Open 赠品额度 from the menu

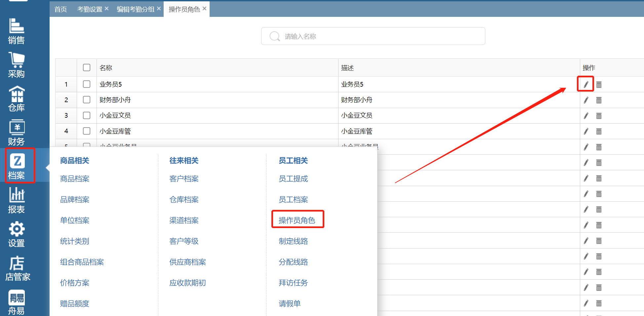click(x=75, y=304)
